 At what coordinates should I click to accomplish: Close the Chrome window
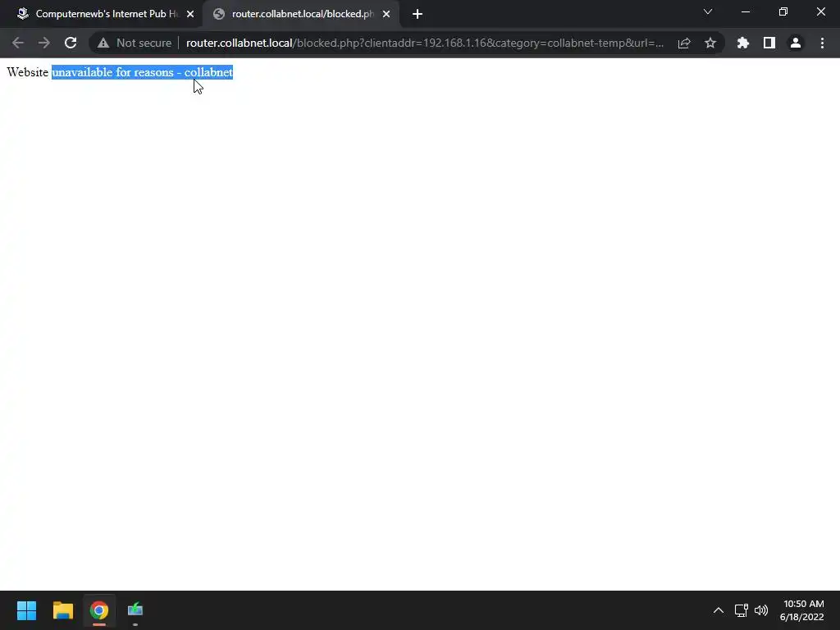pyautogui.click(x=820, y=11)
